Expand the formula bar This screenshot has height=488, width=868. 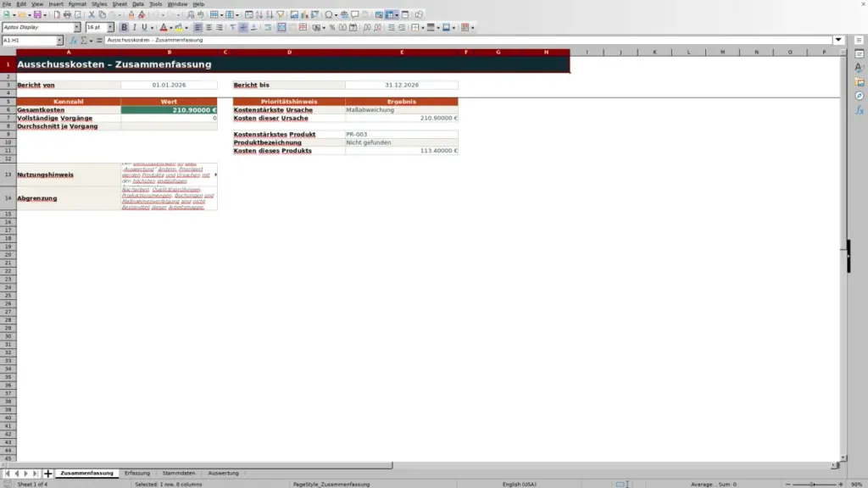(x=838, y=41)
